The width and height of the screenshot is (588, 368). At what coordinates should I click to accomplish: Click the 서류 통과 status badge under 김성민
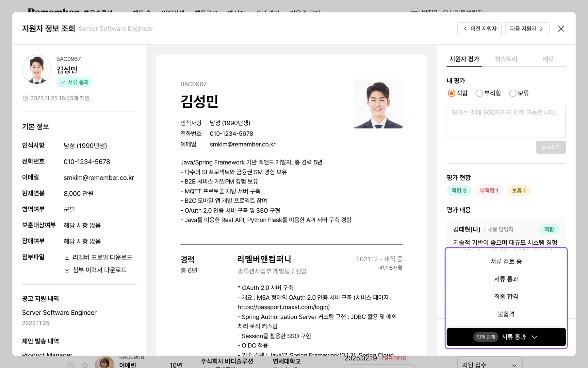[x=74, y=82]
